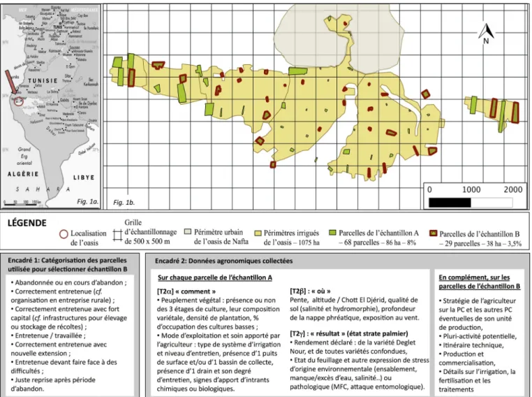Click the [T2β] « où » heading
Viewport: 532px width, 397px height.
click(310, 291)
